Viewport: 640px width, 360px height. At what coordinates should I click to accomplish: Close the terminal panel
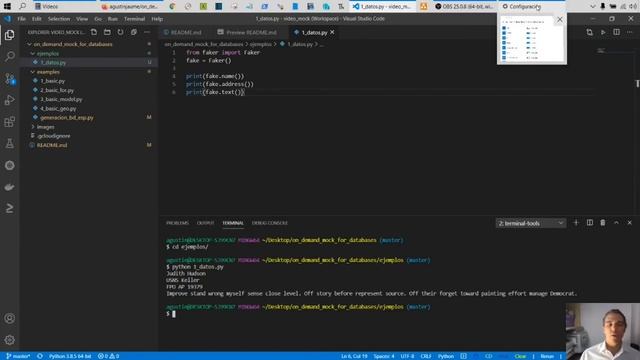pos(630,223)
